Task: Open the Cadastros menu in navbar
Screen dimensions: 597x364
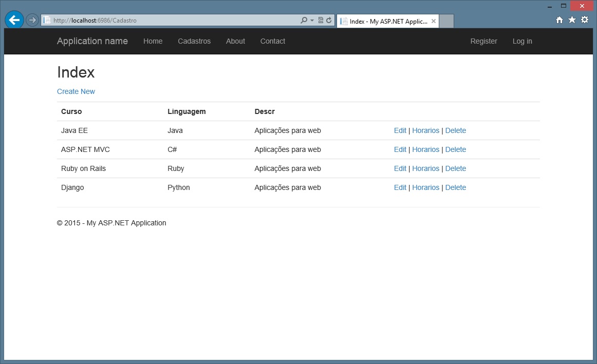Action: tap(194, 41)
